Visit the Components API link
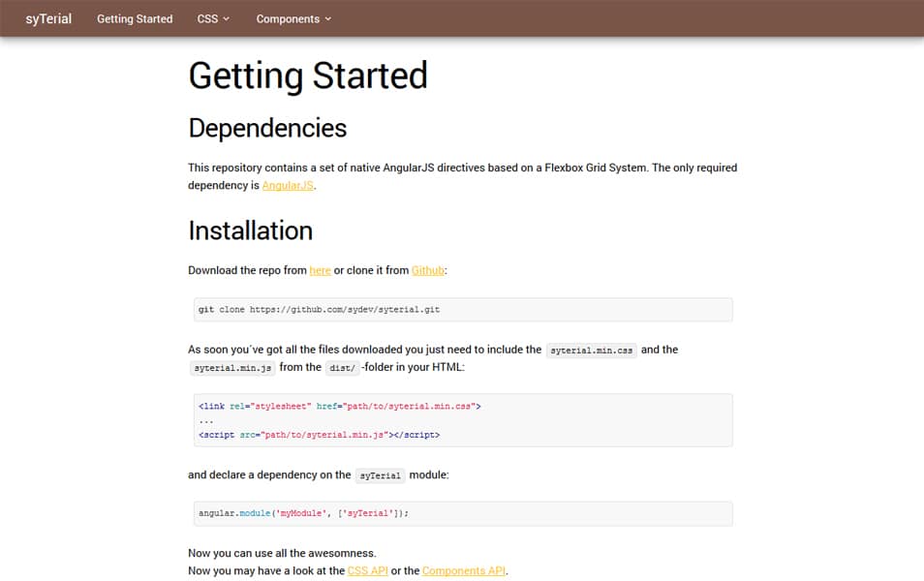 (x=464, y=570)
